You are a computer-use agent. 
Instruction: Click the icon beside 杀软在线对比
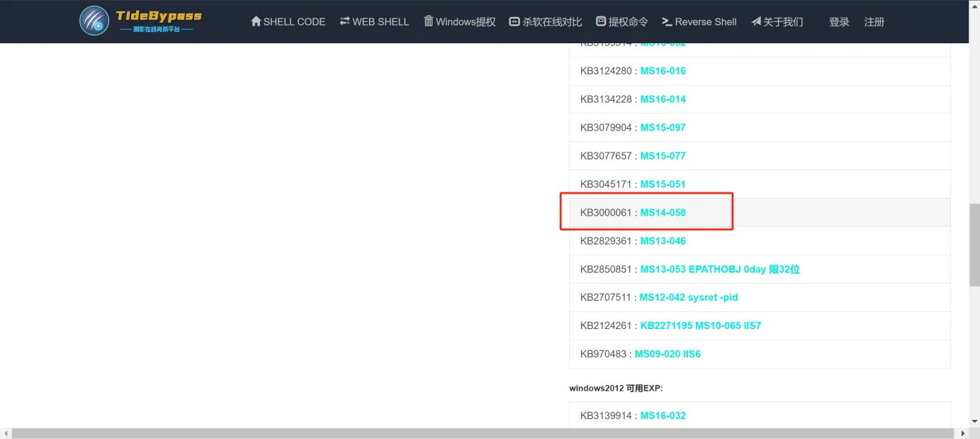tap(514, 22)
